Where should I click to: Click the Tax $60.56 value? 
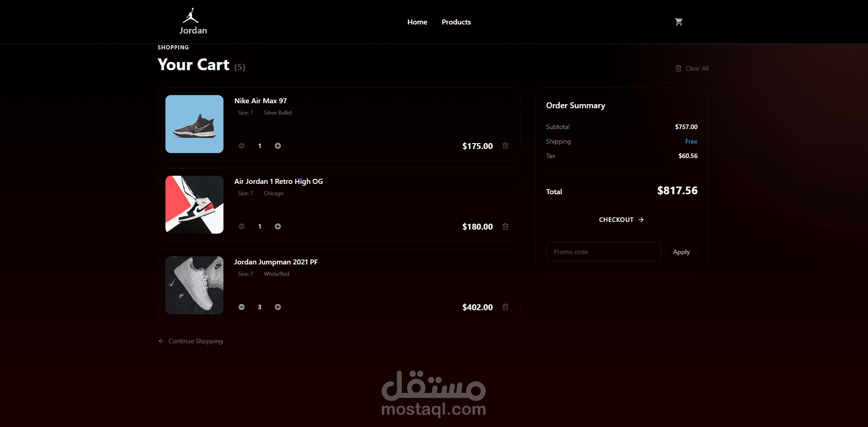pos(688,156)
